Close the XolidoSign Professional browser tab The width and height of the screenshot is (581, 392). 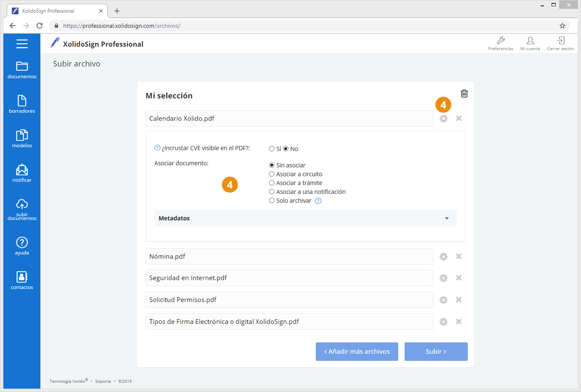click(x=101, y=11)
